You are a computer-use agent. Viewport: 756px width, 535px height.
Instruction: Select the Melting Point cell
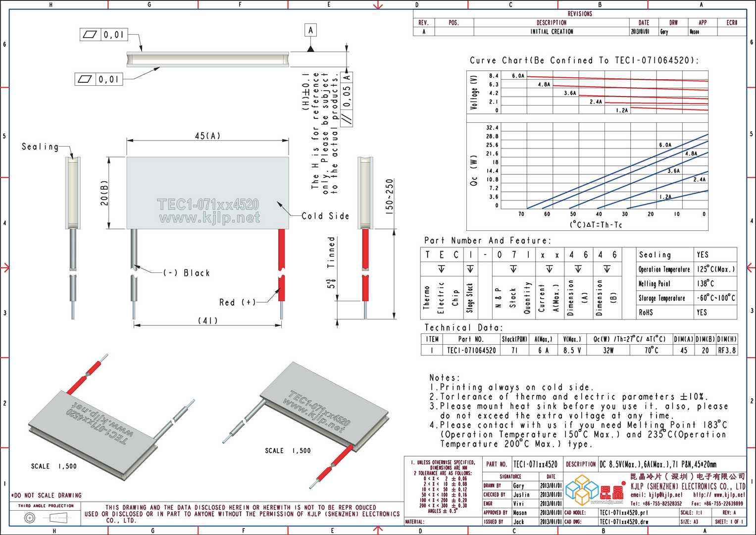(x=664, y=283)
